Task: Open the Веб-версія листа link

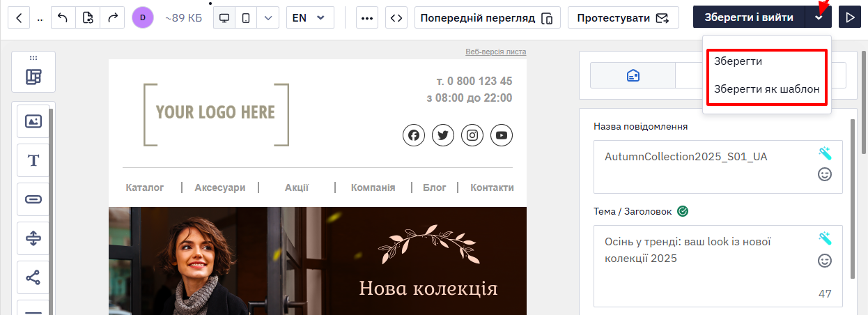Action: [x=496, y=52]
